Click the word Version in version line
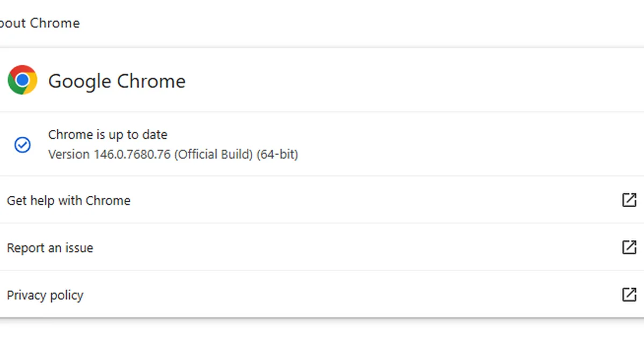This screenshot has width=644, height=337. (x=69, y=155)
